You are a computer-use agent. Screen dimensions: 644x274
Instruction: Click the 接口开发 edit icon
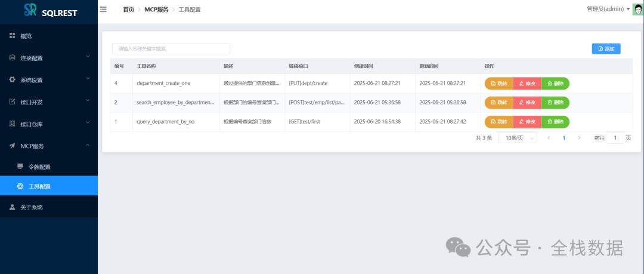[13, 101]
